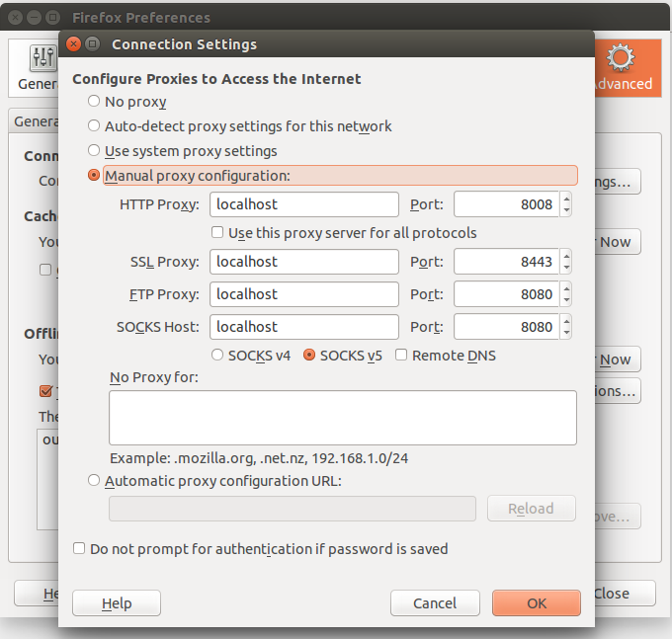Click the SSL port field showing 8443
Image resolution: width=672 pixels, height=639 pixels.
coord(507,262)
